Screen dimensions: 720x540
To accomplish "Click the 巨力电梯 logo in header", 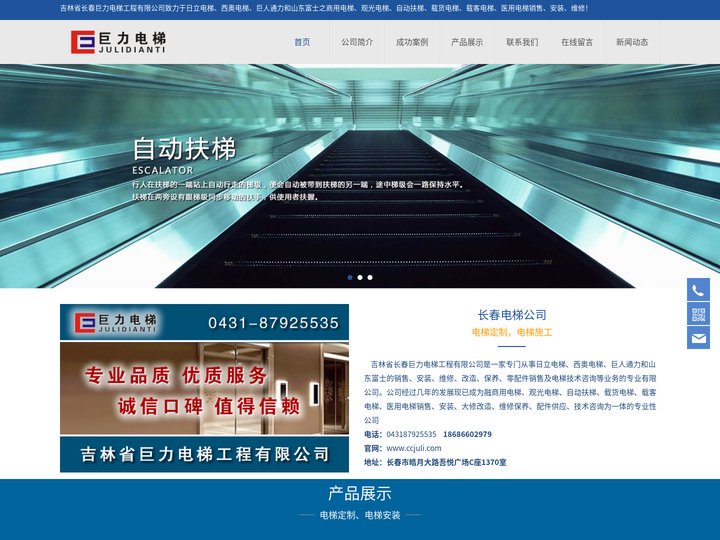I will coord(118,42).
